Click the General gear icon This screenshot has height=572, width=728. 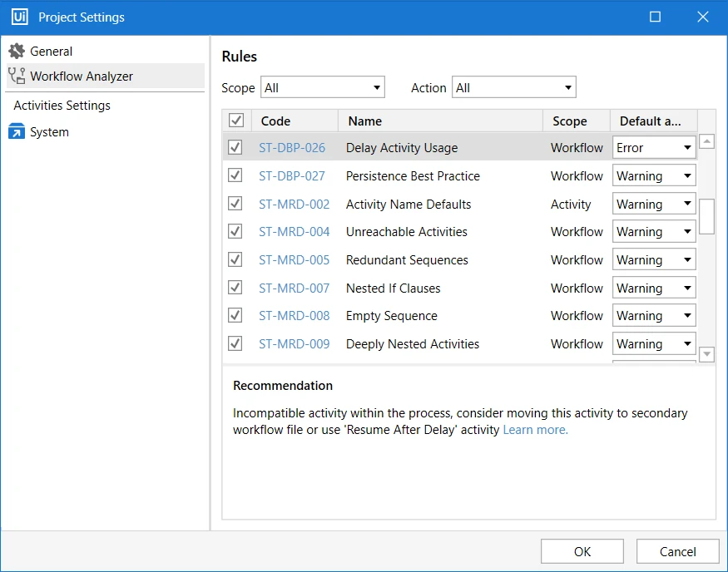click(17, 51)
